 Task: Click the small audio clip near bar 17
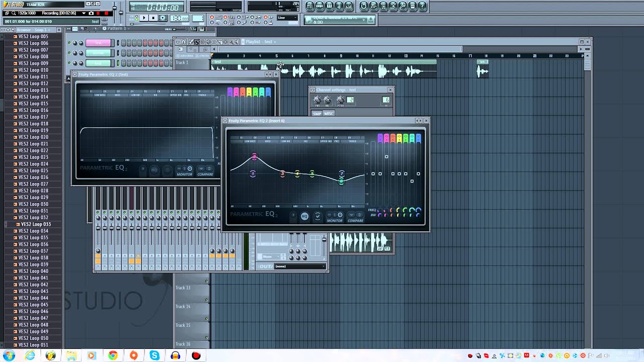click(x=482, y=69)
